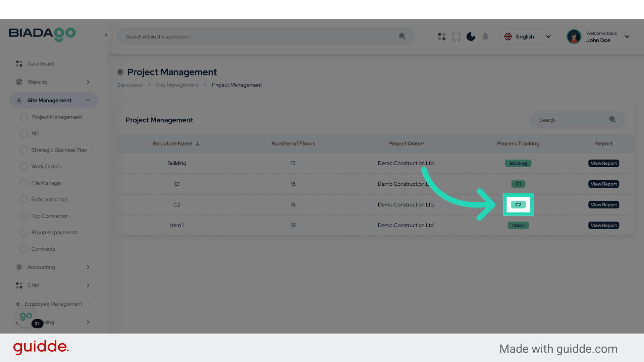644x362 pixels.
Task: Collapse the sidebar with arrow button
Action: 106,35
